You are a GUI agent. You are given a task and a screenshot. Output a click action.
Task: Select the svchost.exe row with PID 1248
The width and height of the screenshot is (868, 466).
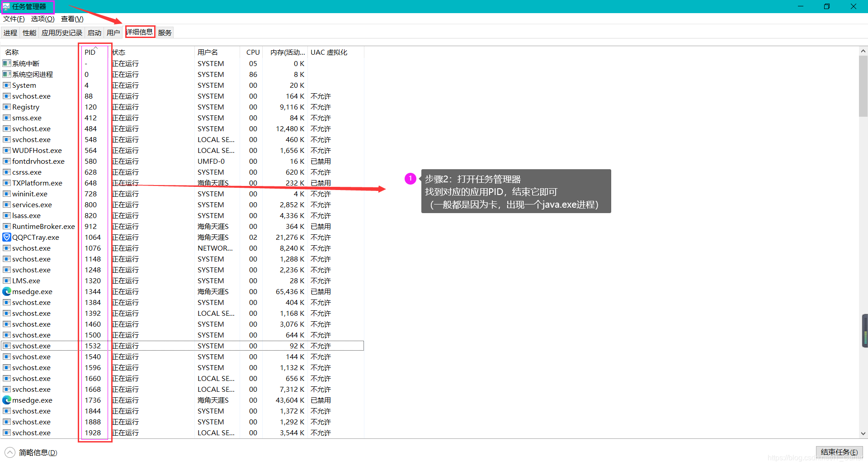click(183, 270)
